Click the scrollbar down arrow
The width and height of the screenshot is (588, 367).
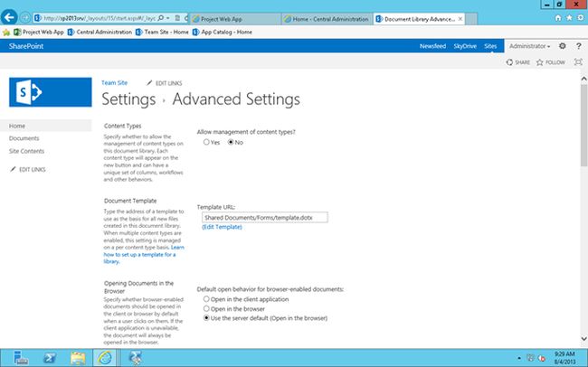click(x=583, y=338)
